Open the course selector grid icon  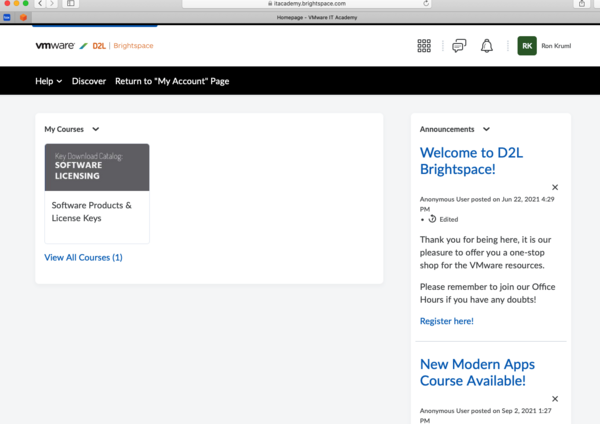click(424, 46)
